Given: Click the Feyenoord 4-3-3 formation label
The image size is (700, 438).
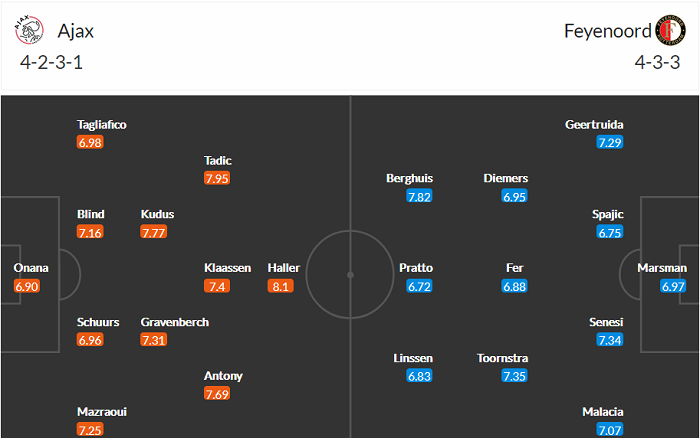Looking at the screenshot, I should pyautogui.click(x=657, y=62).
